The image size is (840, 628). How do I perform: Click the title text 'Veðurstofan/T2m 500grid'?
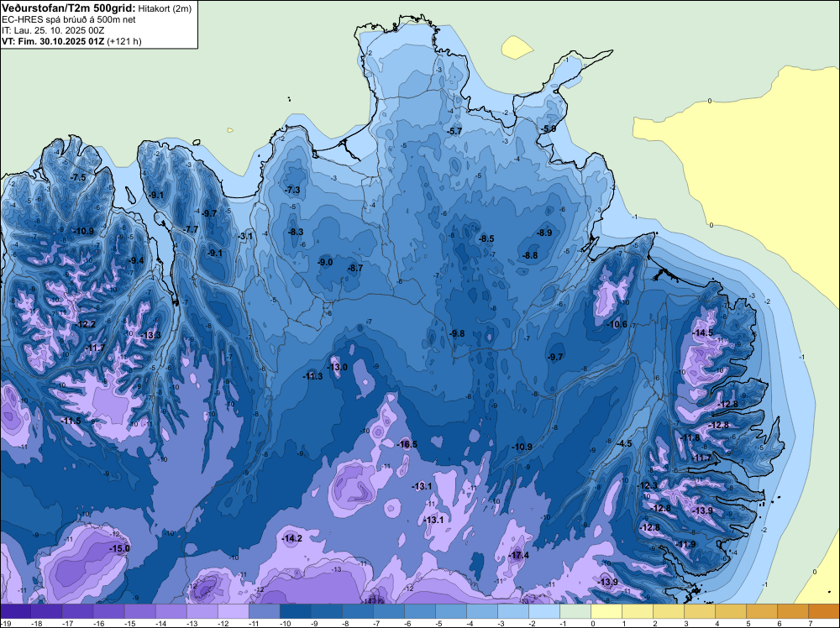point(68,8)
